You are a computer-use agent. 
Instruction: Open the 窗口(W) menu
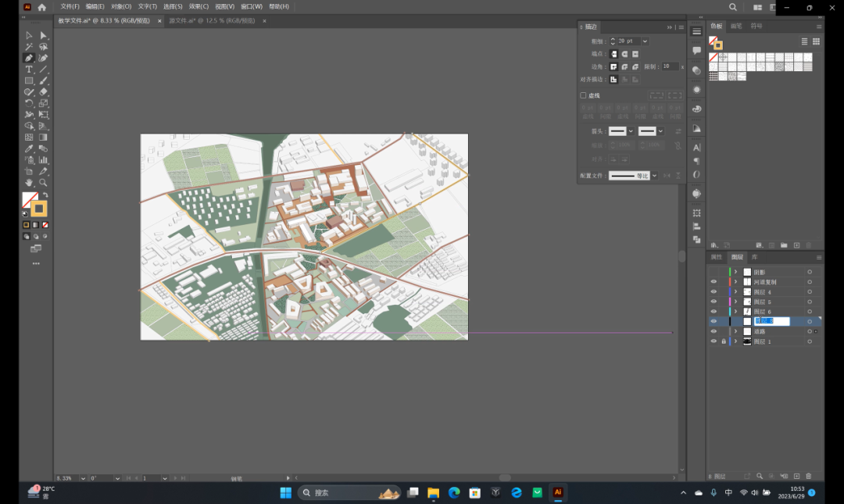[x=252, y=6]
